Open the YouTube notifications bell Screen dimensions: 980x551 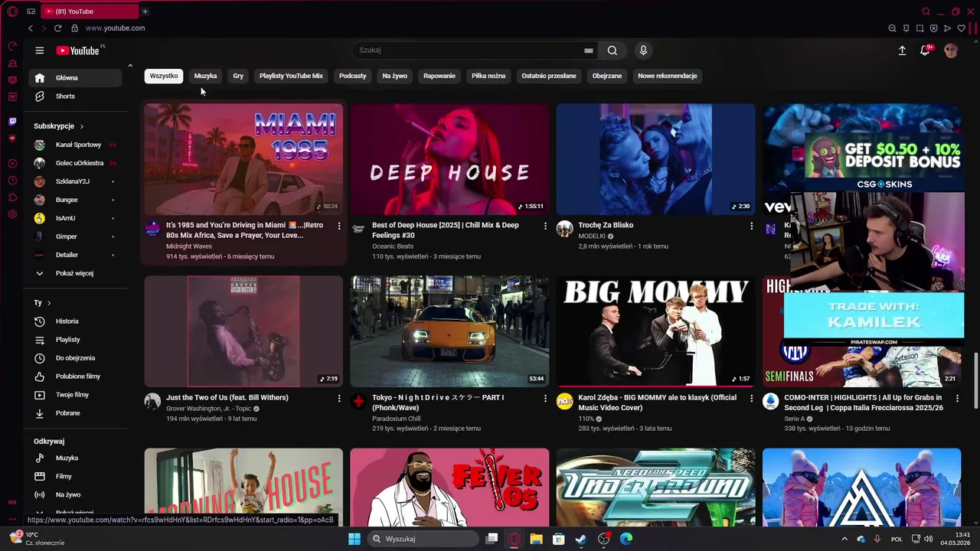click(x=925, y=51)
